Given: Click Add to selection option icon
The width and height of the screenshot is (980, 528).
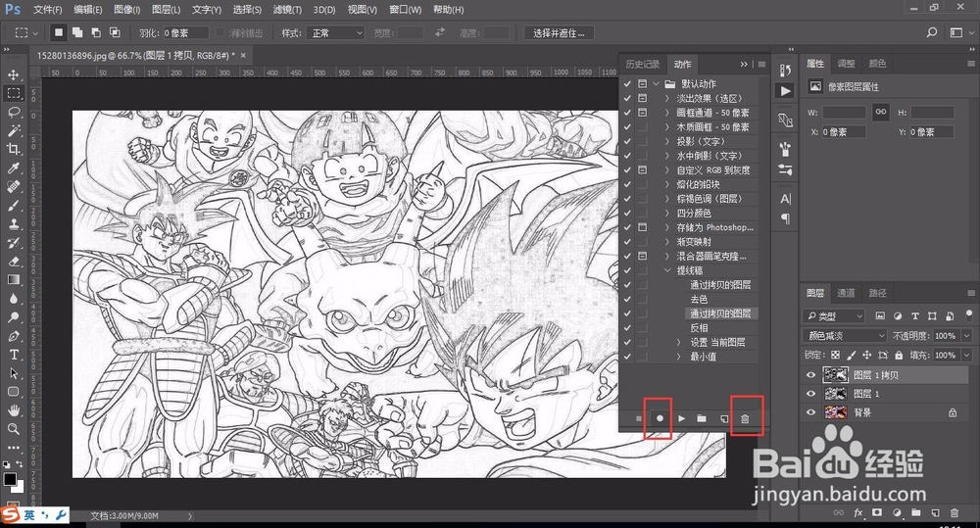Looking at the screenshot, I should coord(76,32).
